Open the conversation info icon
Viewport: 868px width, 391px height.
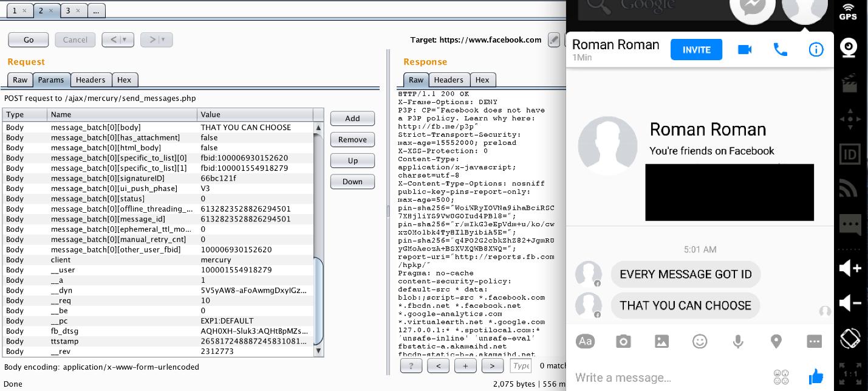click(816, 50)
